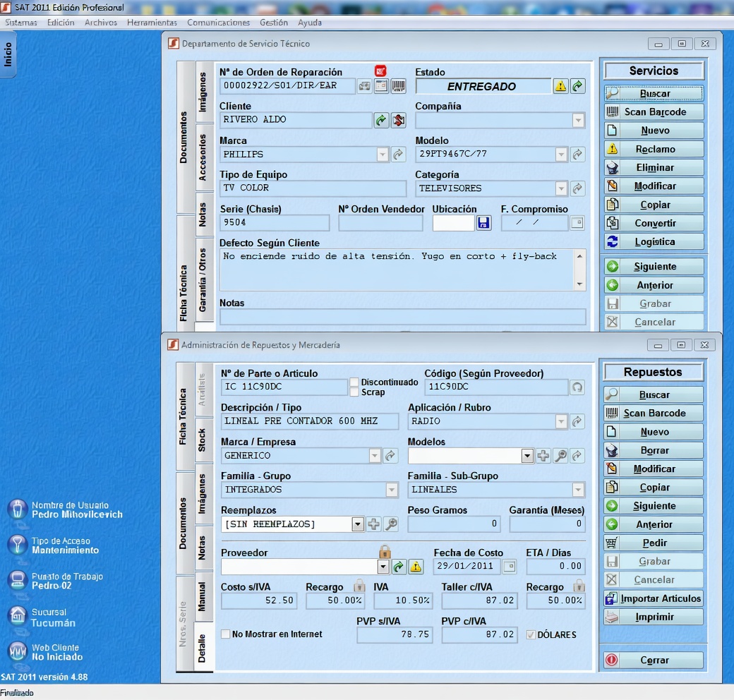The width and height of the screenshot is (734, 700).
Task: Expand the Modelos dropdown arrow
Action: pos(527,456)
